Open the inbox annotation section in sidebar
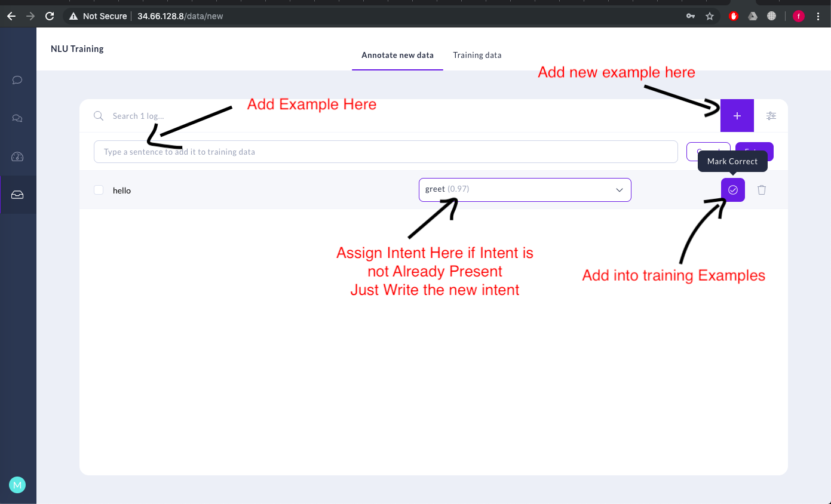Image resolution: width=831 pixels, height=504 pixels. pyautogui.click(x=17, y=194)
